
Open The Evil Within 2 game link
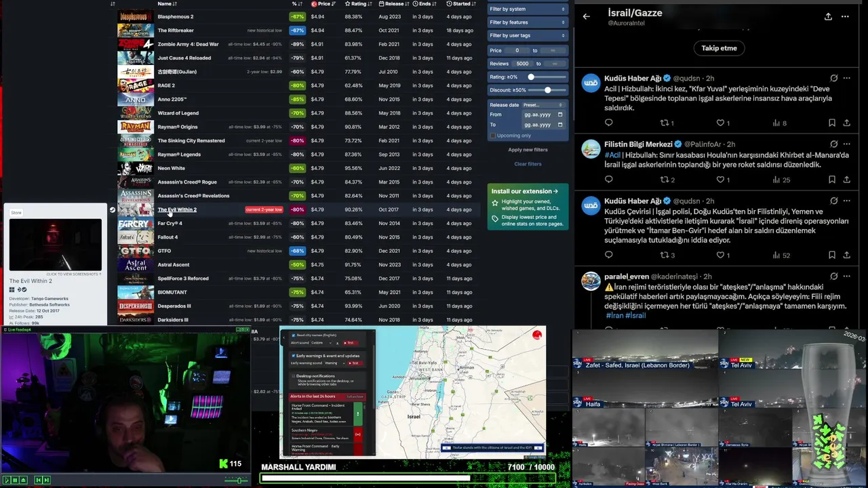pyautogui.click(x=177, y=209)
